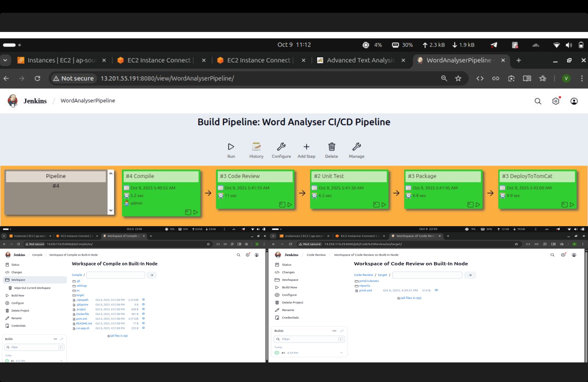Open browser zoom magnifier in address bar

click(444, 79)
